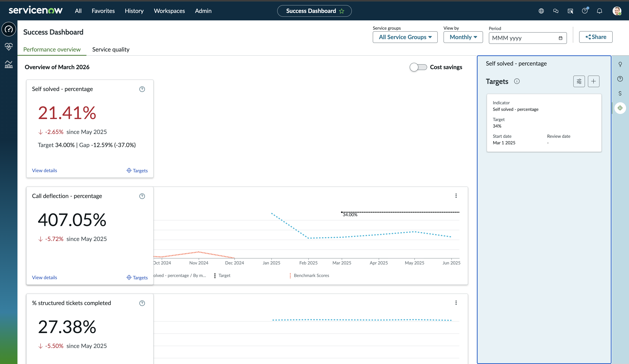Open the dollar cost icon in the right rail
This screenshot has height=364, width=629.
point(620,93)
